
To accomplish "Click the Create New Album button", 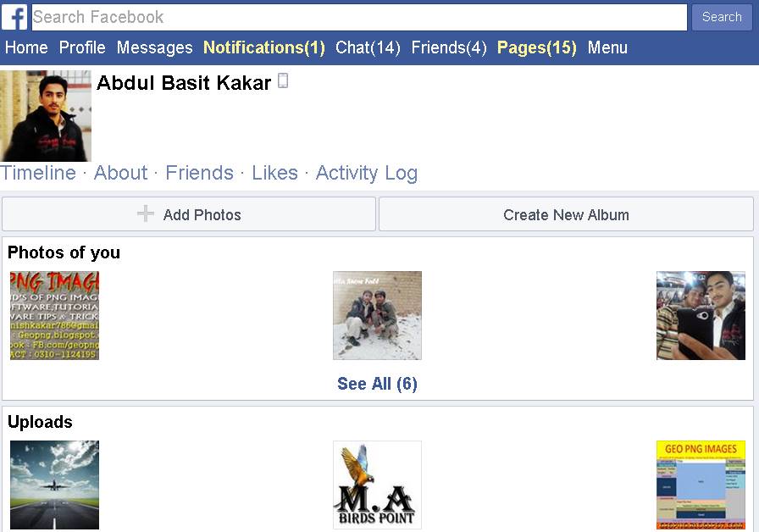I will pyautogui.click(x=566, y=214).
